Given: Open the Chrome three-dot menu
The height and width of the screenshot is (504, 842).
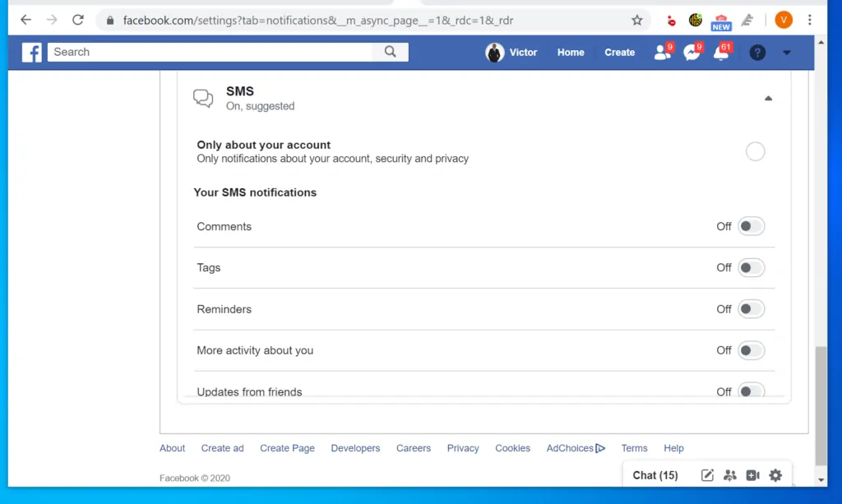Looking at the screenshot, I should 810,21.
